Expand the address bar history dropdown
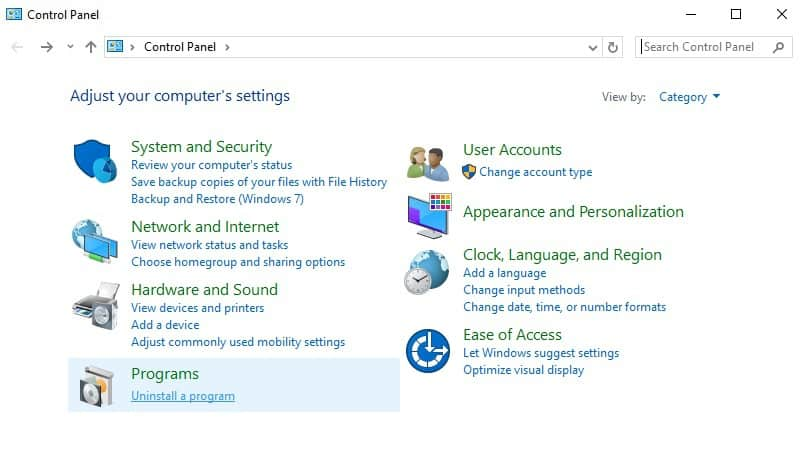This screenshot has width=804, height=464. tap(593, 48)
